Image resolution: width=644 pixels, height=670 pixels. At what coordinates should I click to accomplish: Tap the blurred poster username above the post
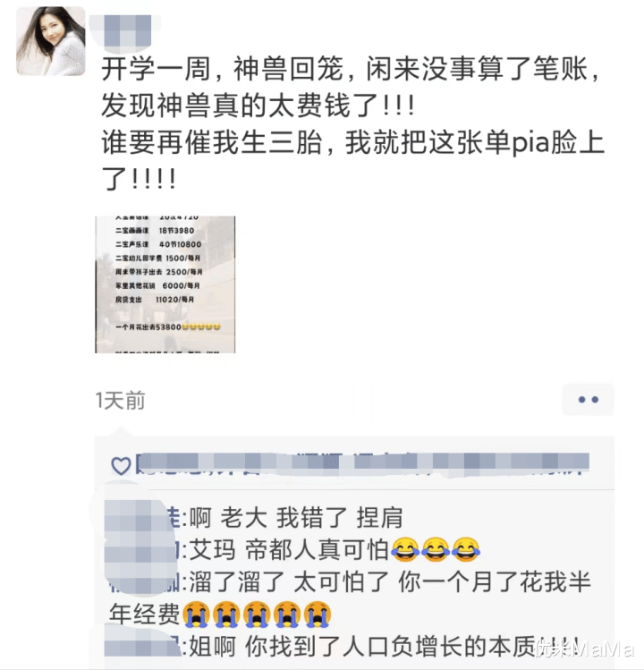(x=124, y=30)
